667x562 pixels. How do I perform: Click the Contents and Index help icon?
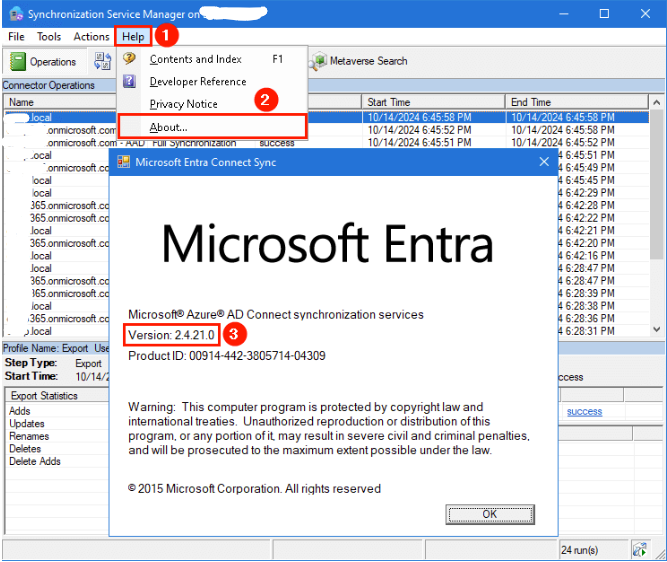point(129,58)
